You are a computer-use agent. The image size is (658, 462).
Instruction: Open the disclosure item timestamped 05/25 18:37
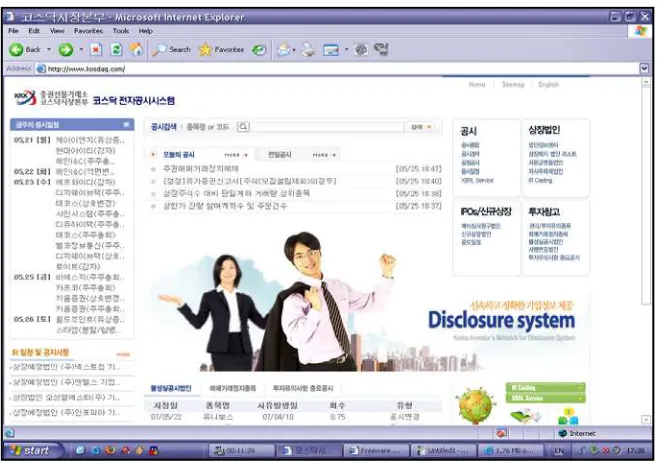click(x=225, y=206)
